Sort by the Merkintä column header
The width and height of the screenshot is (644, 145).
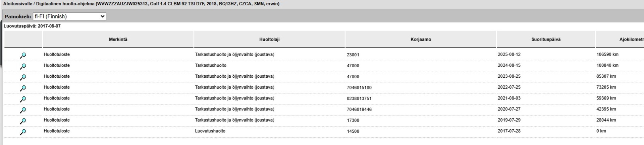(x=118, y=40)
